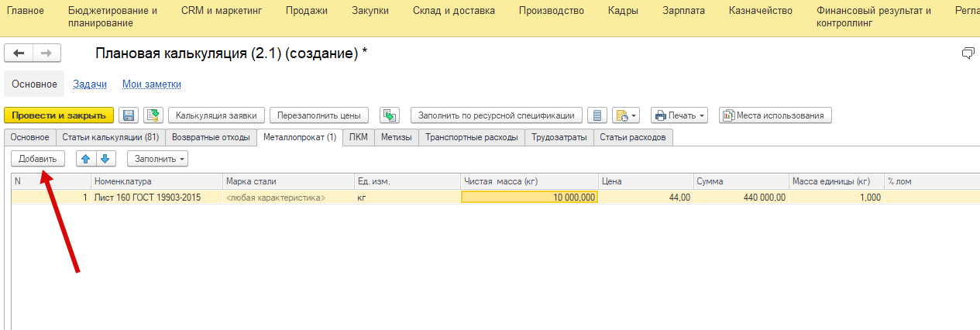Open the Главное menu section
The width and height of the screenshot is (980, 330).
(26, 11)
